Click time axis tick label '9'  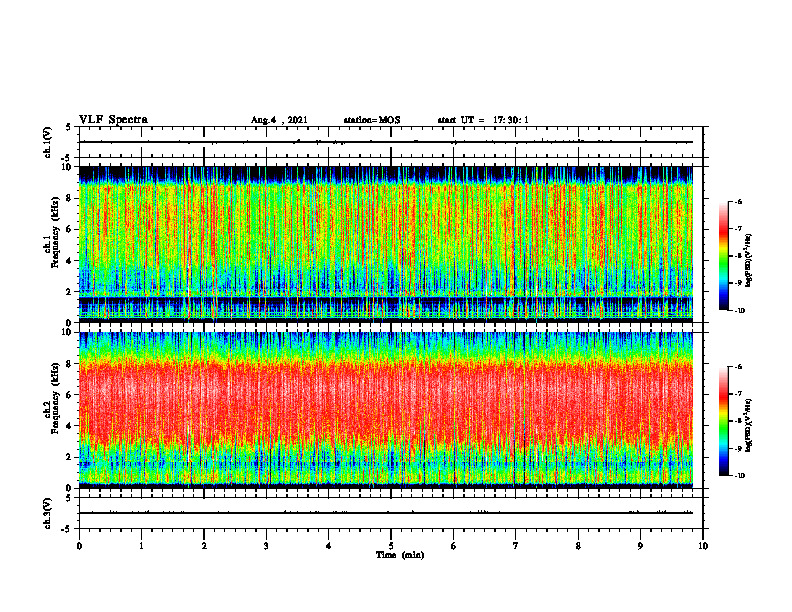pyautogui.click(x=640, y=546)
